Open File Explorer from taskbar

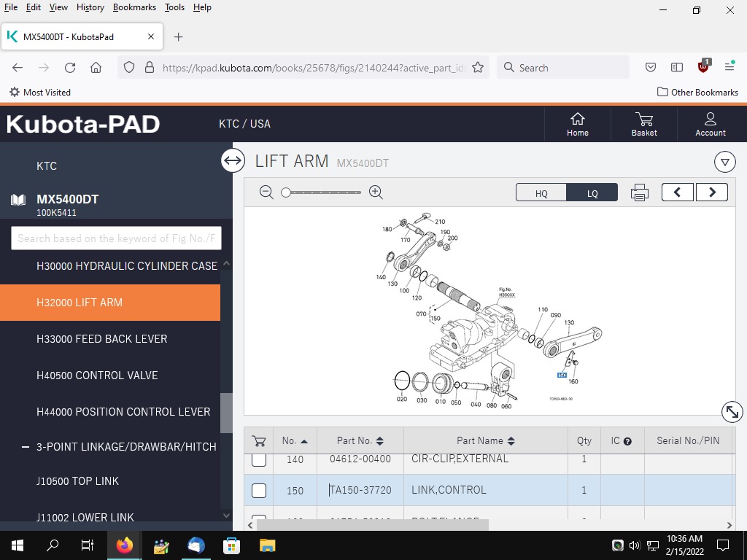coord(267,545)
